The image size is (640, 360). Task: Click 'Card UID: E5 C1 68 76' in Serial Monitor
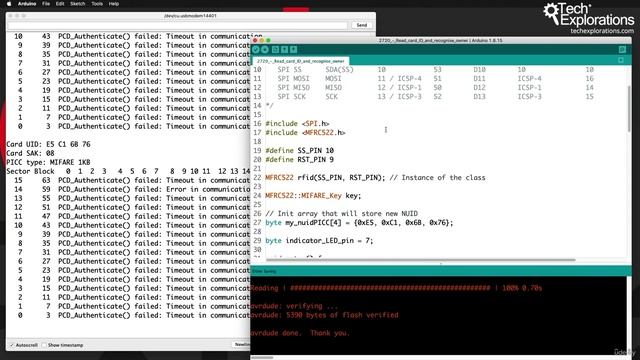pyautogui.click(x=48, y=144)
